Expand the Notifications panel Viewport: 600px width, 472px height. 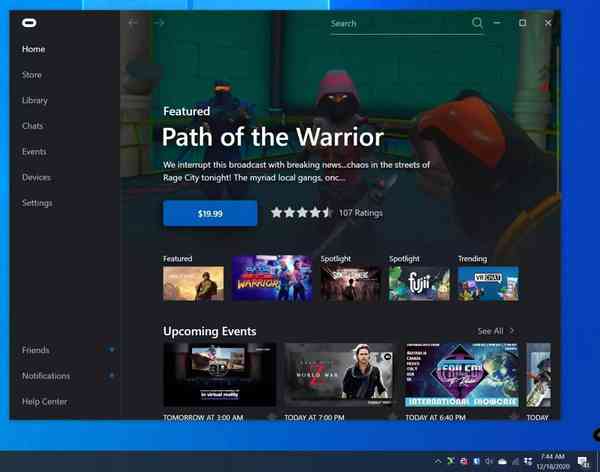[111, 376]
